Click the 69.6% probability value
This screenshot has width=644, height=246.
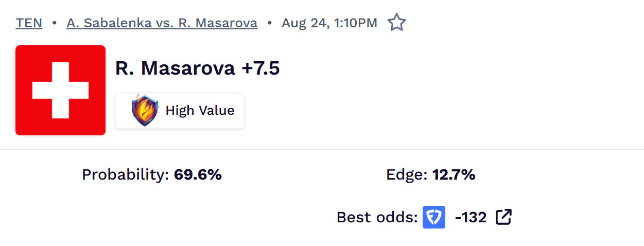pos(198,175)
